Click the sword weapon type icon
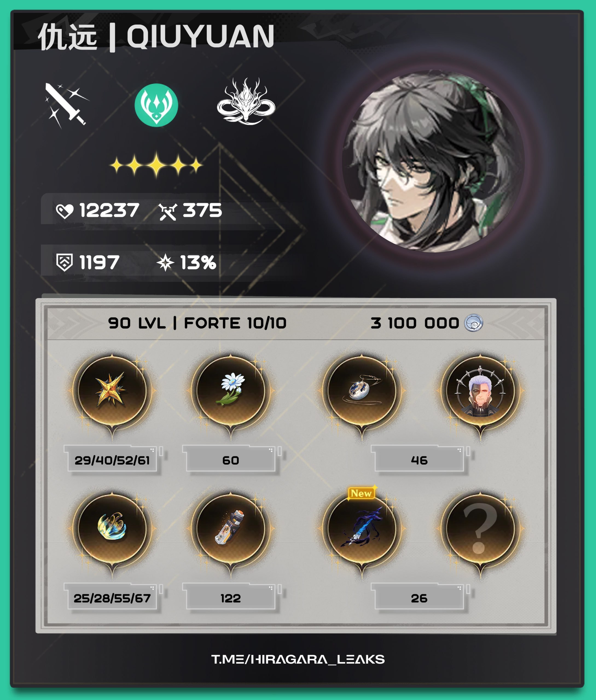 [66, 105]
